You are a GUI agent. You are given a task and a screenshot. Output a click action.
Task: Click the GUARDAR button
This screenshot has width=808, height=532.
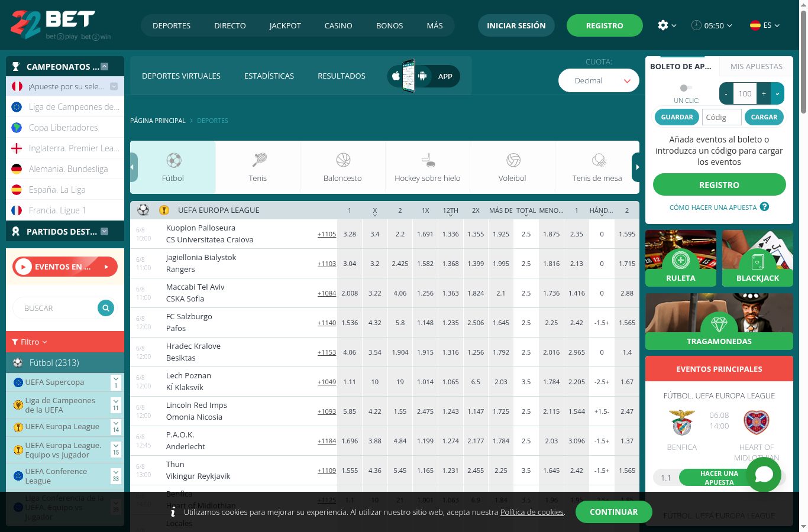[677, 117]
